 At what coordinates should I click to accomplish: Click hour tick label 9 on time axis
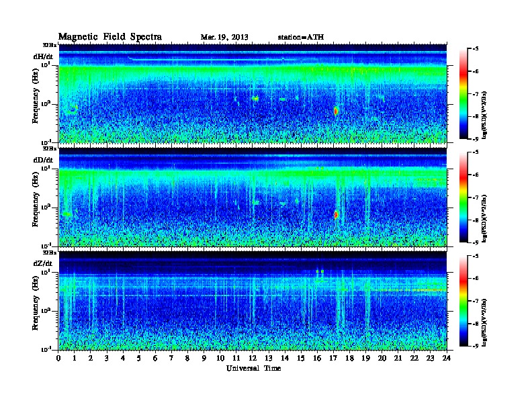tap(204, 358)
